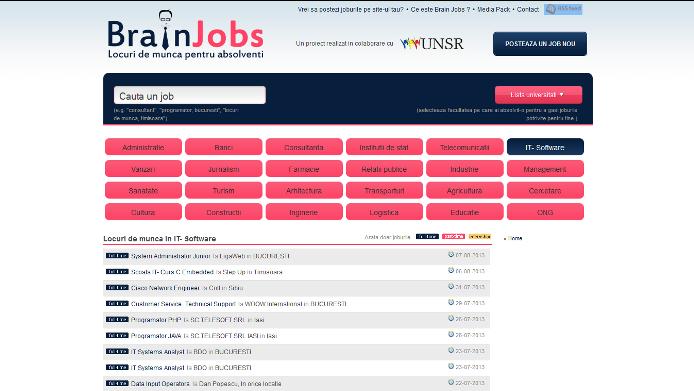
Task: Browse the Inginerie category
Action: click(304, 212)
